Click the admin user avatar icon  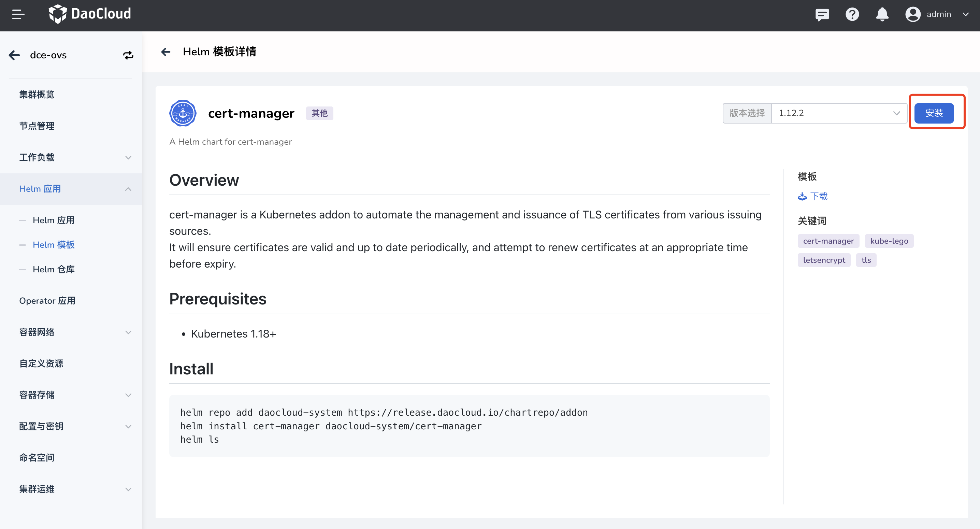[x=912, y=14]
